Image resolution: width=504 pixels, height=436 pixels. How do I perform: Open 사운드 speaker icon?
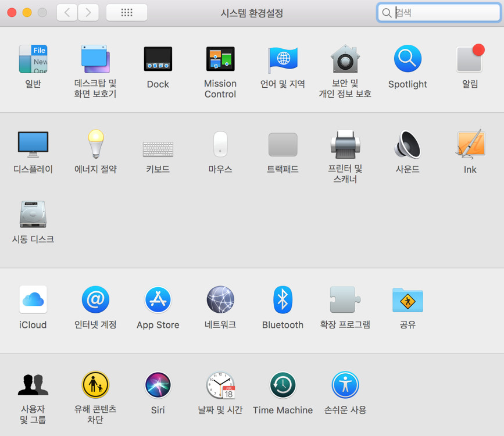click(408, 145)
